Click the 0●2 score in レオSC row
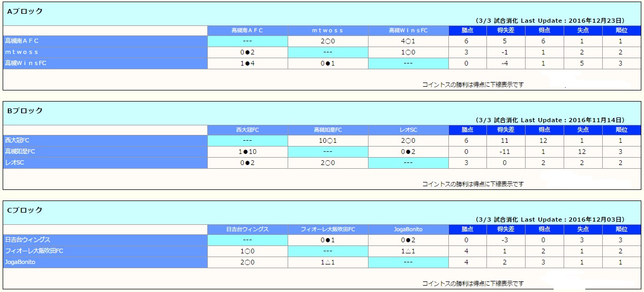644x292 pixels. pos(247,163)
